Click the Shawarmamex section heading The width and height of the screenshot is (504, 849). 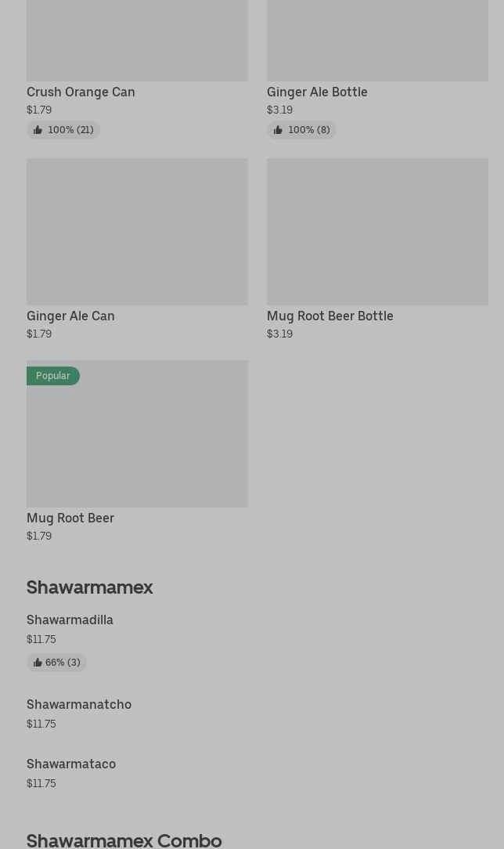[x=90, y=587]
